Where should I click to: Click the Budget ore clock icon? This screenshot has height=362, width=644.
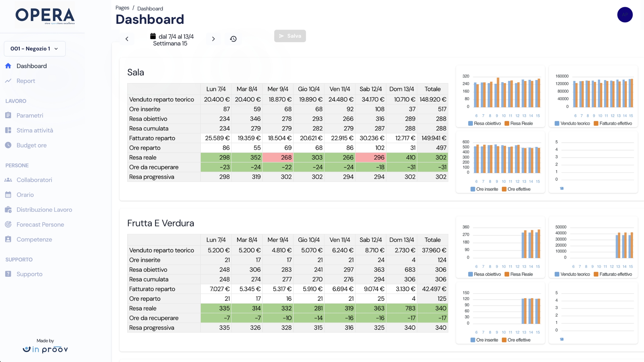tap(8, 145)
